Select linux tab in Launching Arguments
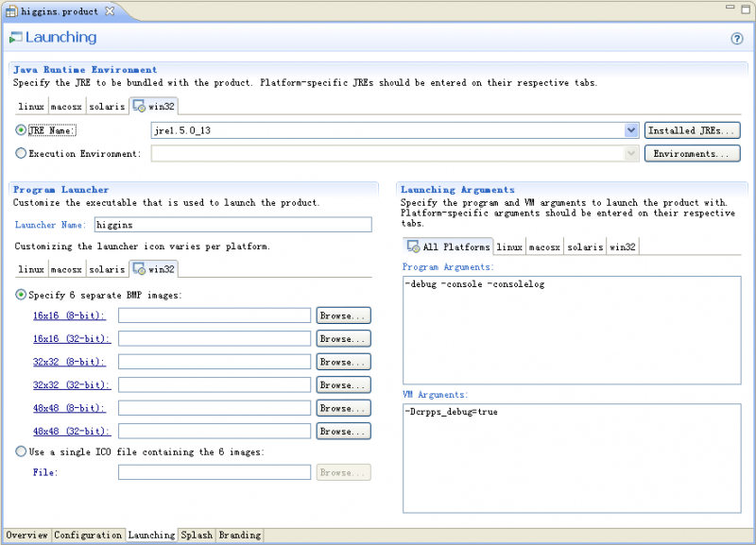Image resolution: width=756 pixels, height=545 pixels. pos(509,247)
